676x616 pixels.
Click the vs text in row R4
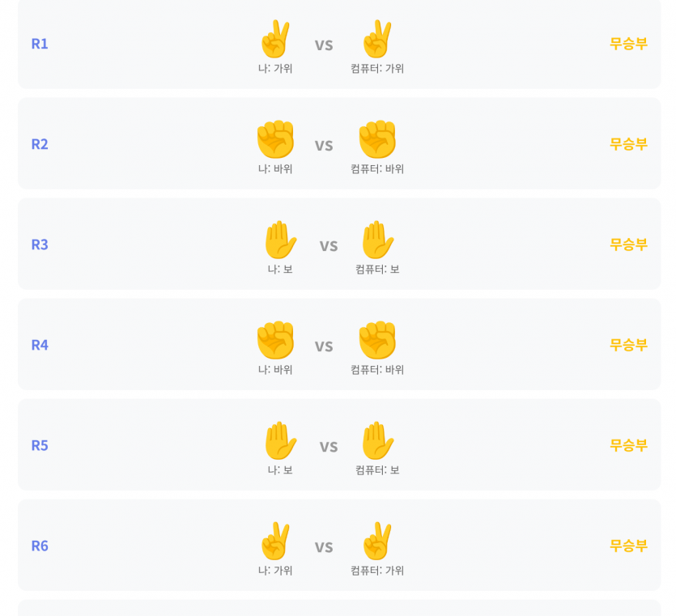324,346
